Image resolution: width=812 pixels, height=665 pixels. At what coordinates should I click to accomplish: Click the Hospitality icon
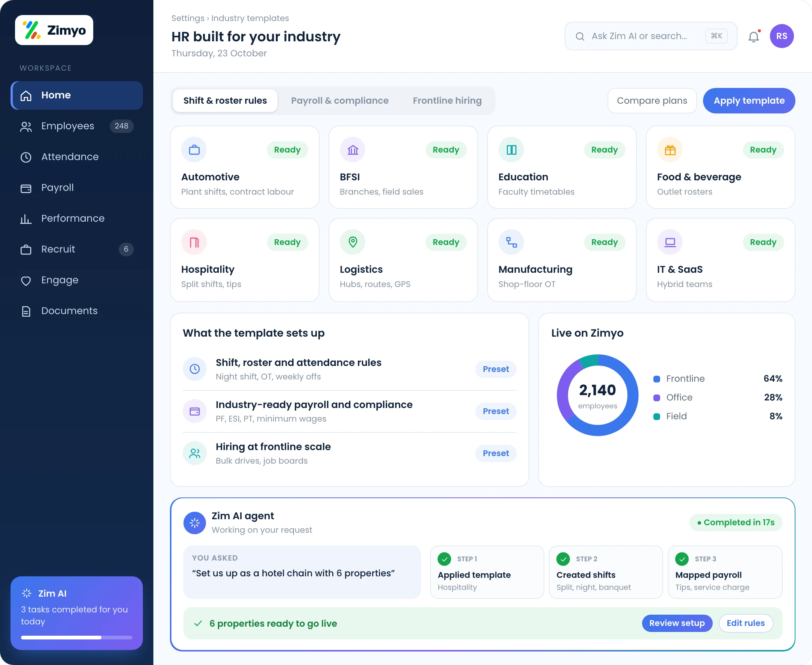194,242
